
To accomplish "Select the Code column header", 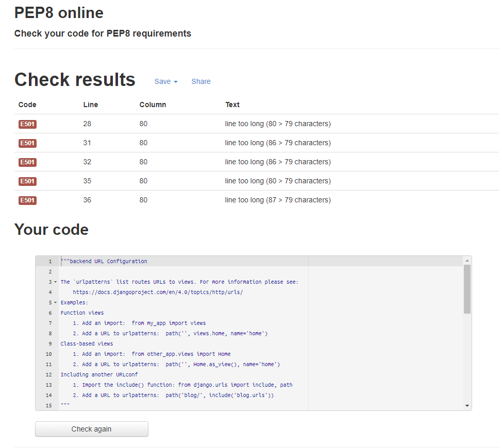I will [27, 105].
